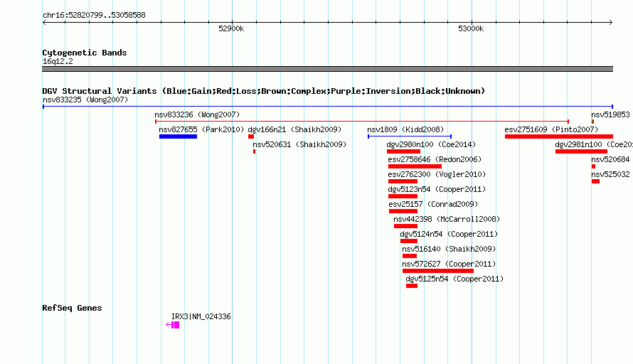This screenshot has height=364, width=633.
Task: Select the nsv525032 variant label
Action: 610,174
